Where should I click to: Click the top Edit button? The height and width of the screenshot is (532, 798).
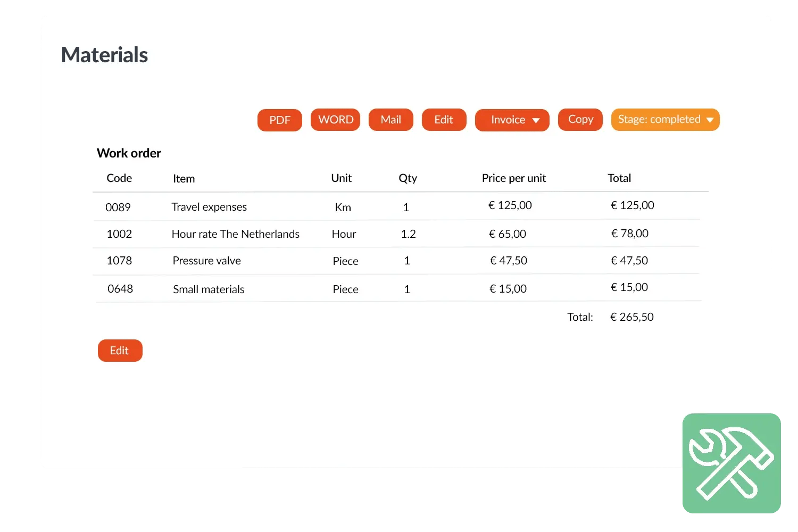[444, 120]
